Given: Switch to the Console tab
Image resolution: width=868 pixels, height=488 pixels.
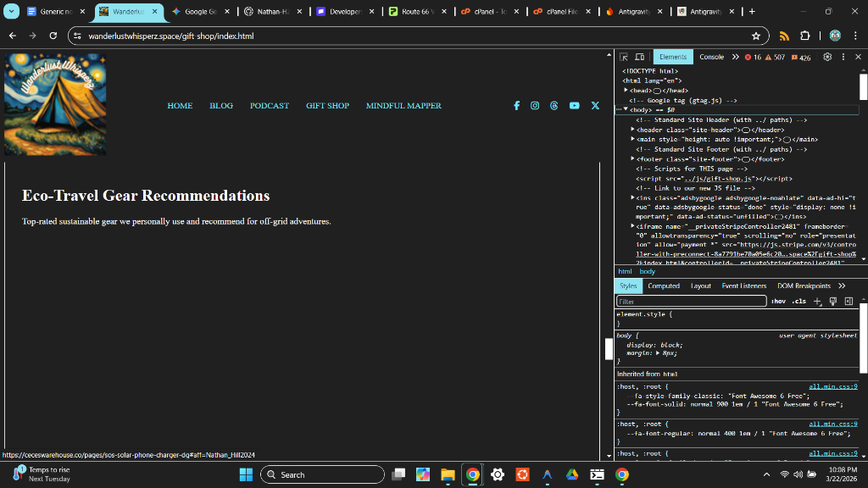Looking at the screenshot, I should click(711, 57).
